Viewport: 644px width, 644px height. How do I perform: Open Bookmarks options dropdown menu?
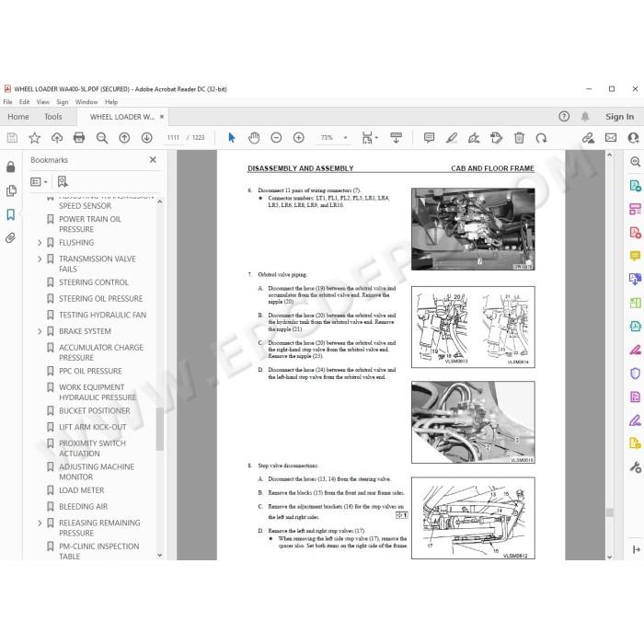point(39,181)
